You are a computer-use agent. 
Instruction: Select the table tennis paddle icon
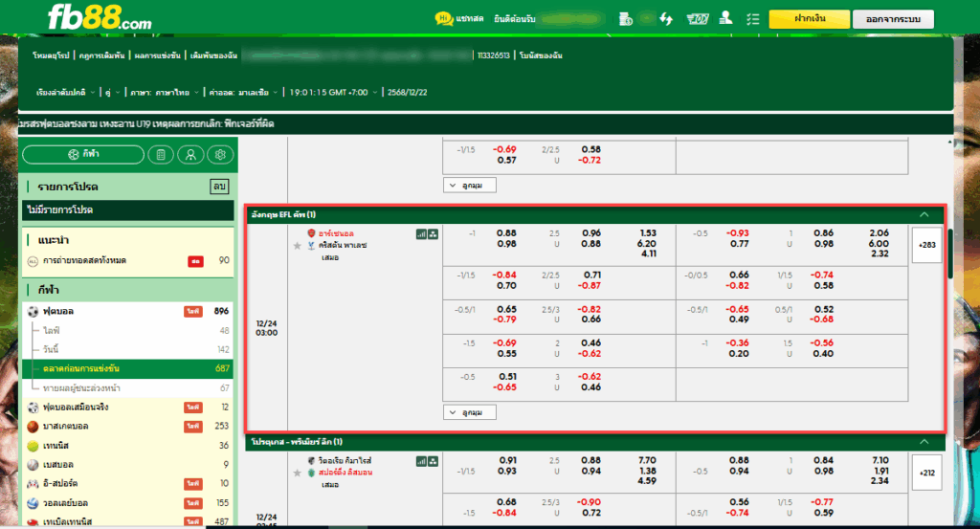[x=33, y=521]
